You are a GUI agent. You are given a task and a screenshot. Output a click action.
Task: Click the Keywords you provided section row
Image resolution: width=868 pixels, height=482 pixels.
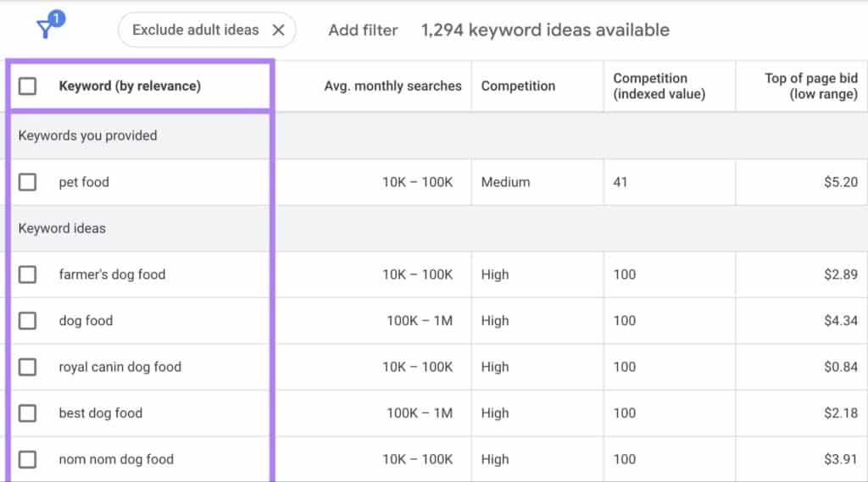tap(87, 136)
